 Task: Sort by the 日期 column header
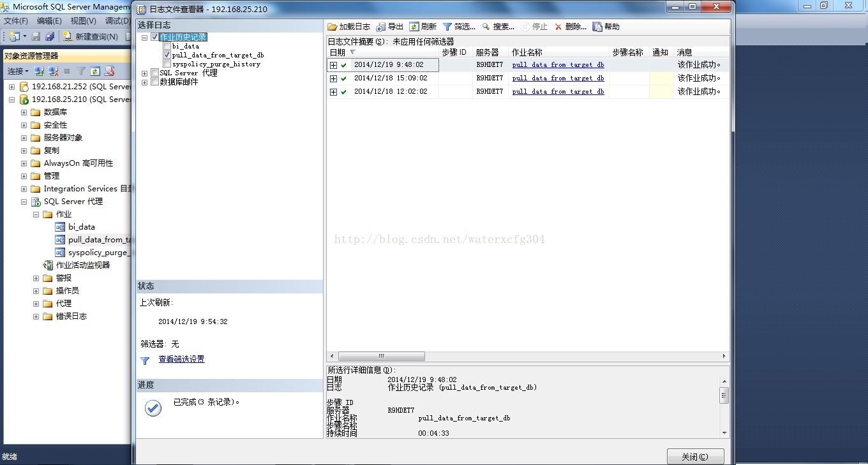tap(382, 52)
